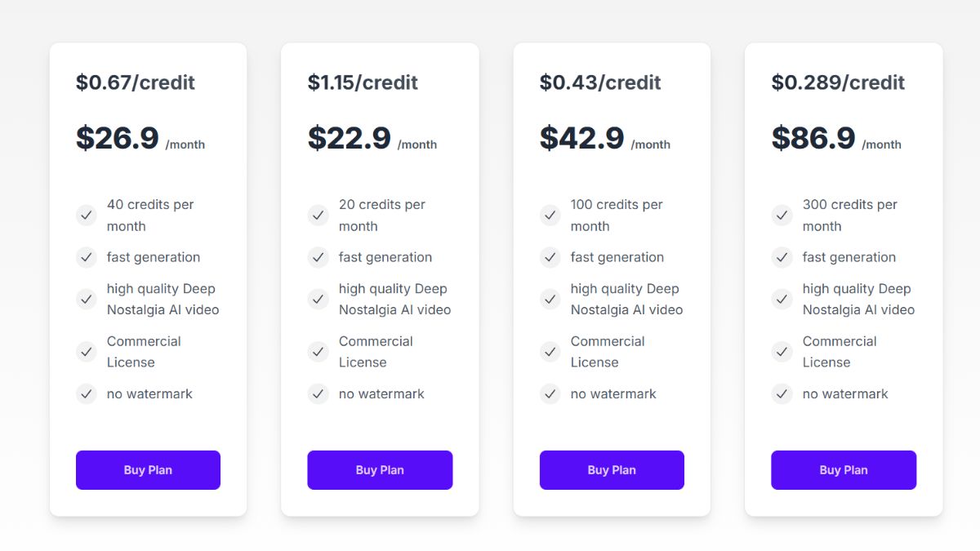Click Commercial License checkmark in $0.43/credit card

tap(550, 352)
